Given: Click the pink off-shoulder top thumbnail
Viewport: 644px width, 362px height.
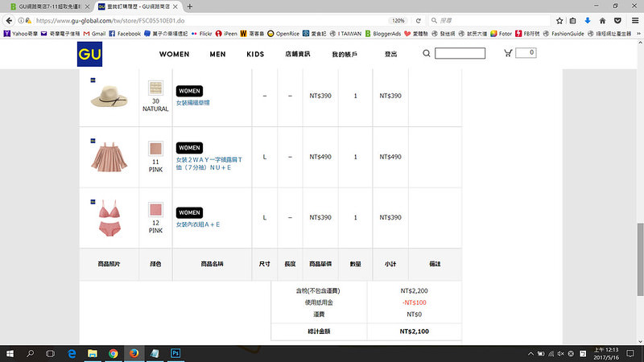Looking at the screenshot, I should tap(109, 157).
